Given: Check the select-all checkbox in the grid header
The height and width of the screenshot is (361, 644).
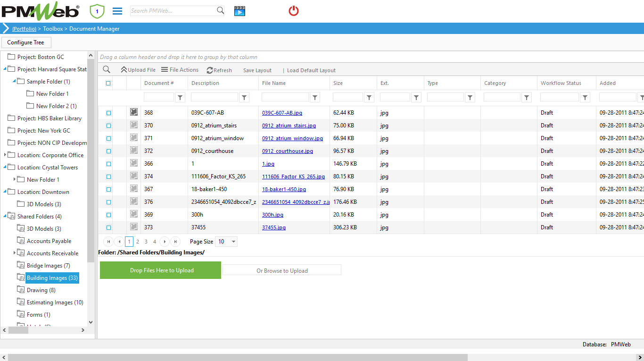Looking at the screenshot, I should [x=107, y=83].
